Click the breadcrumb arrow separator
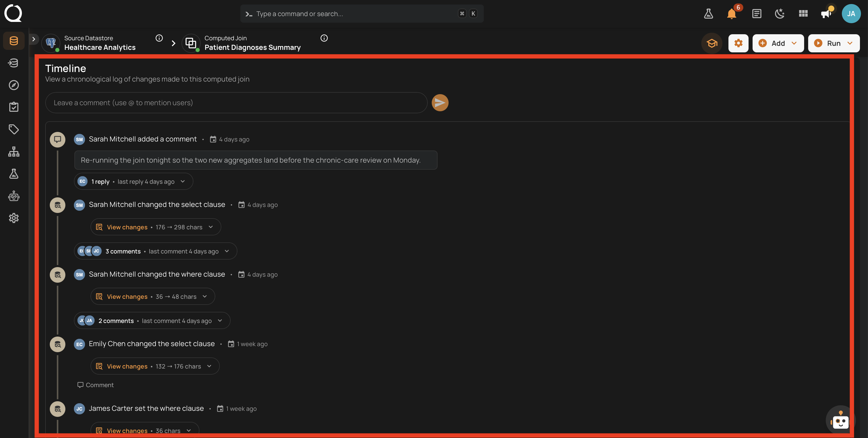 173,43
